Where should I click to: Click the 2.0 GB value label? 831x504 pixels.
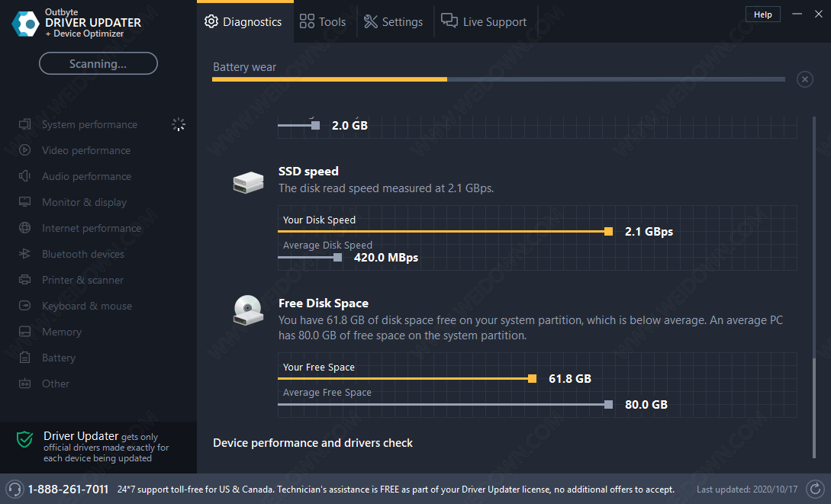(349, 126)
